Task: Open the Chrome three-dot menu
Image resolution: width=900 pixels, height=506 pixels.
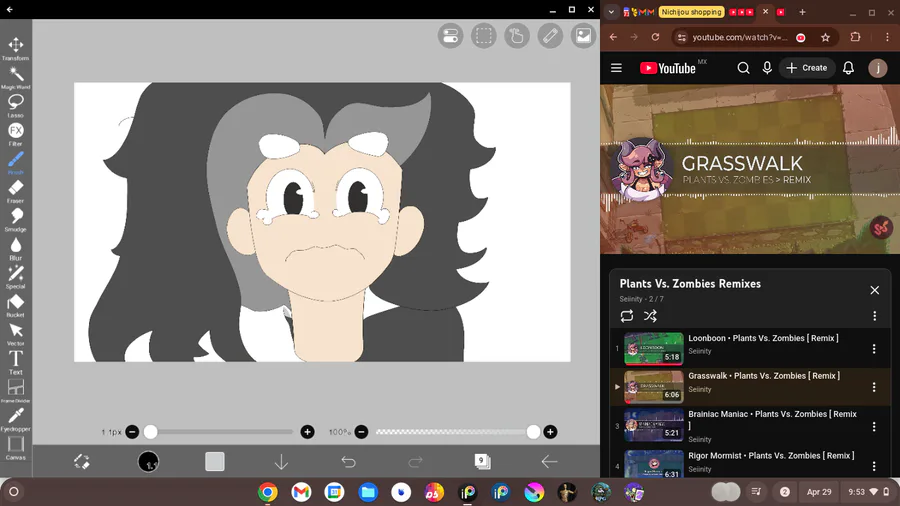Action: point(887,37)
